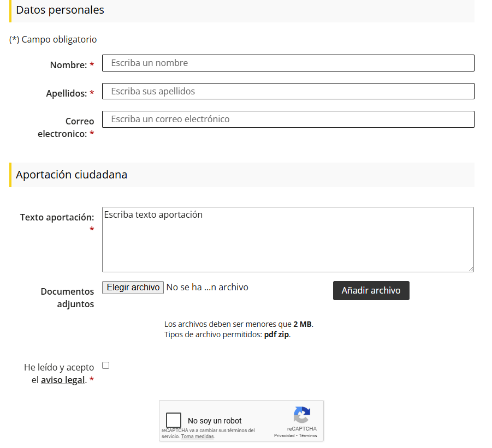Viewport: 492px width, 448px height.
Task: Click the reCAPTCHA logo icon
Action: pyautogui.click(x=301, y=415)
